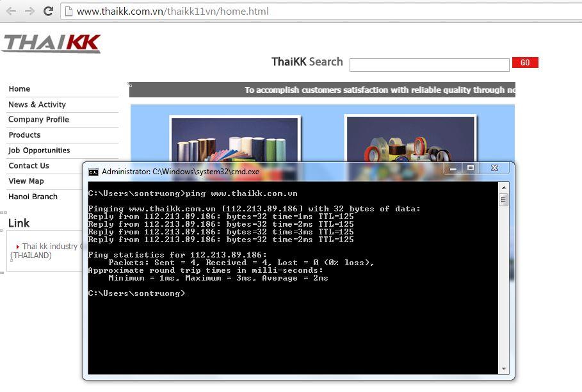Screen dimensions: 582x392
Task: Click the browser address bar URL
Action: click(173, 12)
